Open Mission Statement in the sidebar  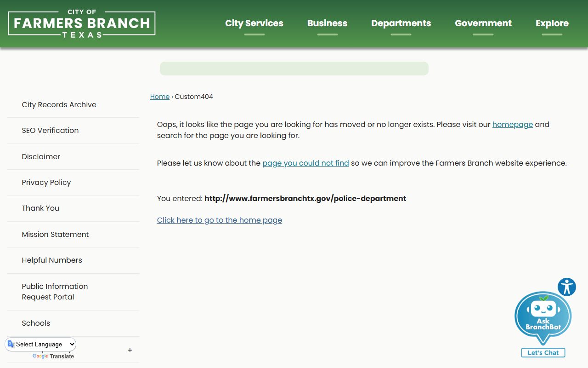pos(73,235)
